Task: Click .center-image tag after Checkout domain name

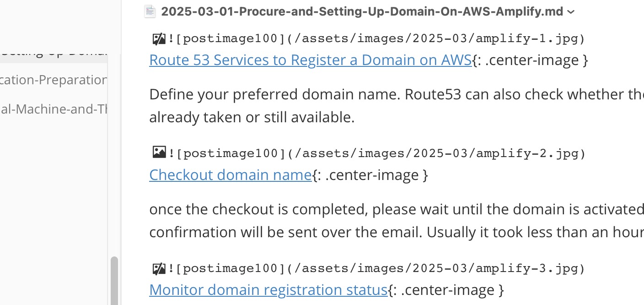Action: [370, 175]
